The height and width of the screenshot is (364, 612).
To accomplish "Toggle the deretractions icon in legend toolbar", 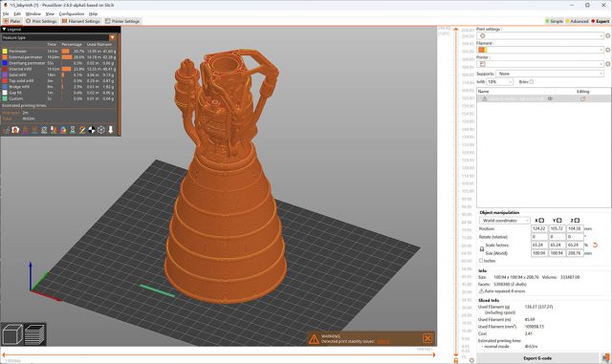I will click(x=34, y=130).
